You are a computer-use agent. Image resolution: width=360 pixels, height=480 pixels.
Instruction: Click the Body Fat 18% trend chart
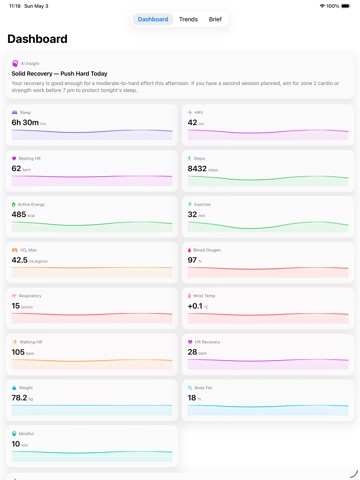click(x=268, y=410)
